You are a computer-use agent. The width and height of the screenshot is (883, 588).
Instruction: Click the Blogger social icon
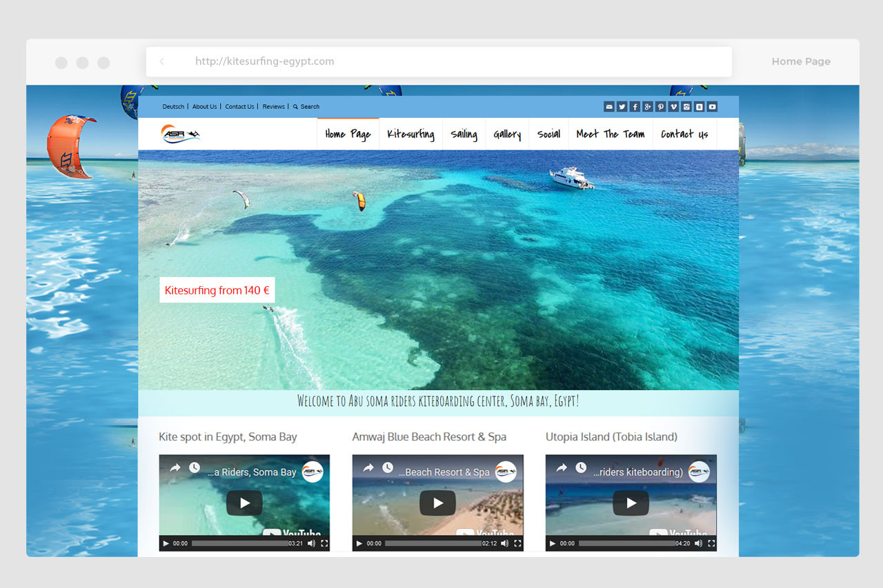click(700, 107)
